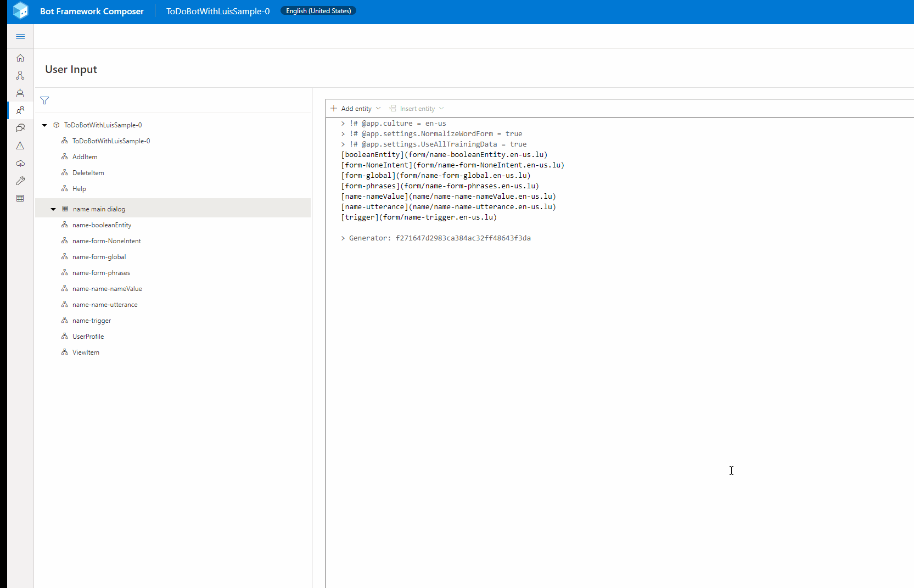Open Form dialogs table icon in sidebar
The image size is (914, 588).
[20, 198]
